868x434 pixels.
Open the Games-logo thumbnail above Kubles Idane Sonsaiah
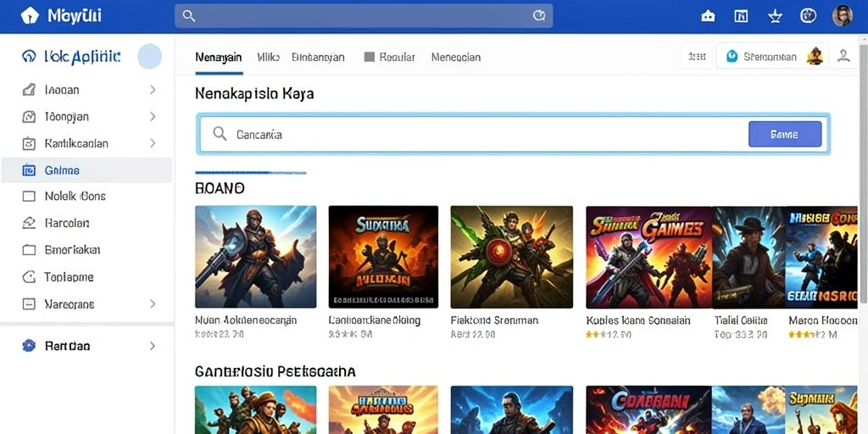point(648,257)
